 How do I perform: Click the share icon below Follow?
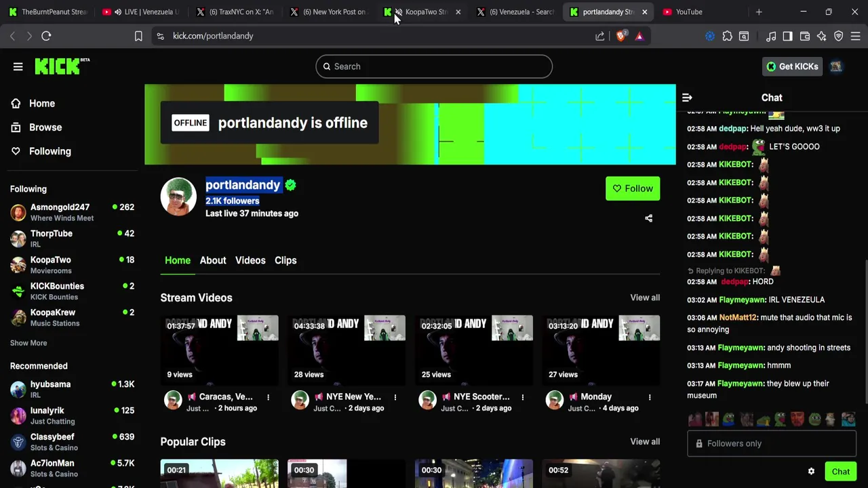click(648, 218)
